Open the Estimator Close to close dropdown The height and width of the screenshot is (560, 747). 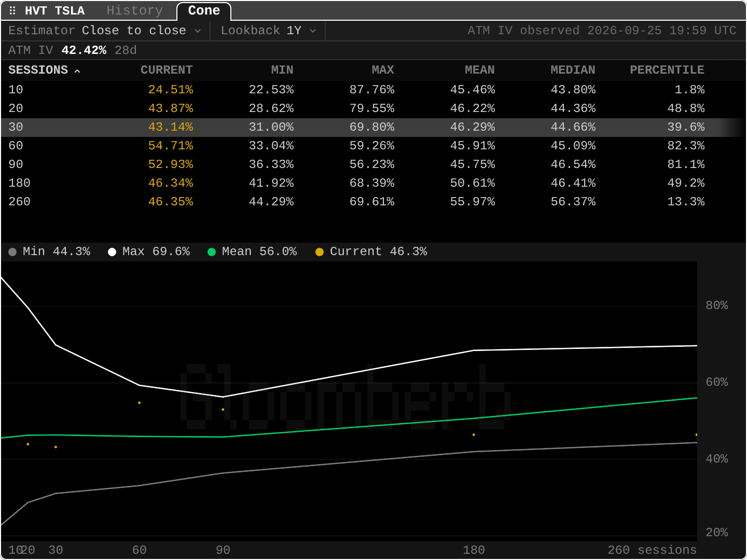(105, 31)
